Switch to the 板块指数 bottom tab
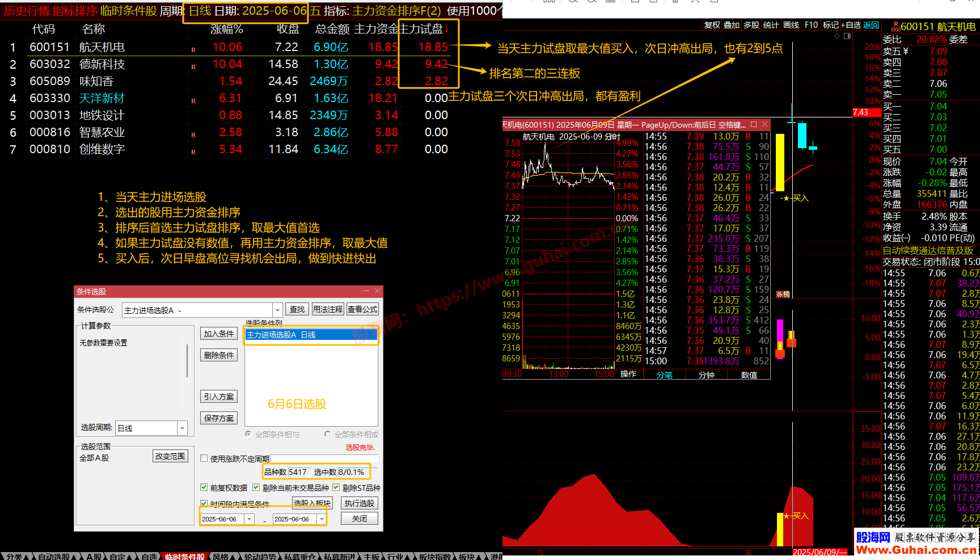 point(434,556)
